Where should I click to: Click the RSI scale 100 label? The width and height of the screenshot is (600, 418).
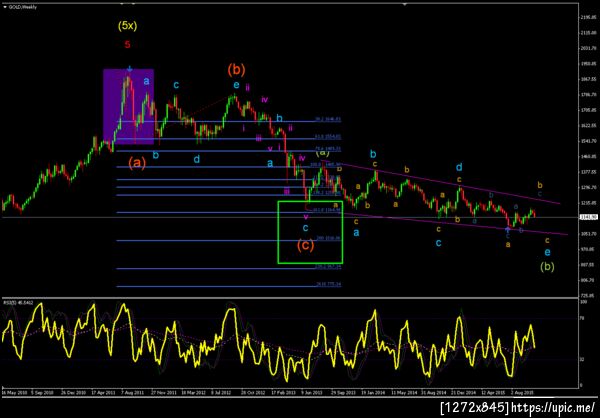coord(584,302)
